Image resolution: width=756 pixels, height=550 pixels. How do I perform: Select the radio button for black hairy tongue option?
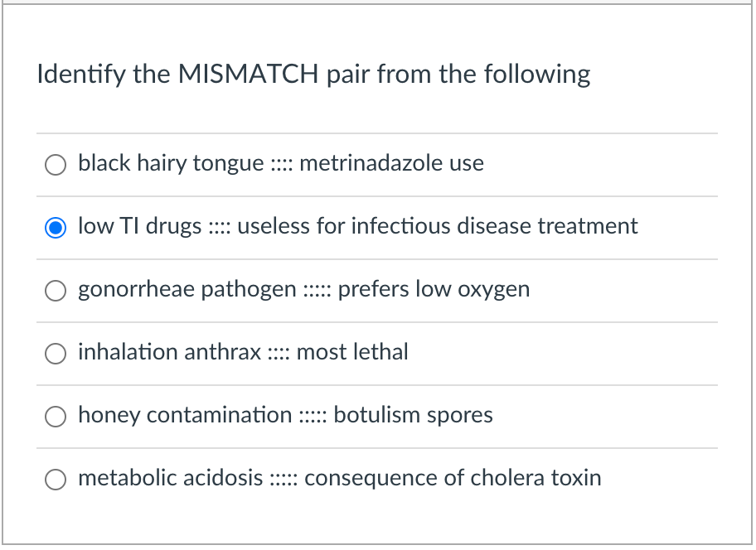[55, 165]
